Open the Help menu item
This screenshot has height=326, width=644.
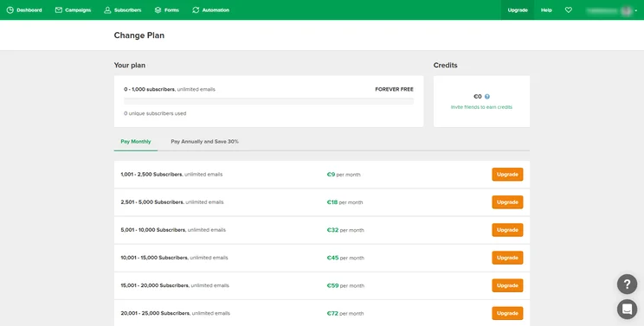pyautogui.click(x=546, y=10)
